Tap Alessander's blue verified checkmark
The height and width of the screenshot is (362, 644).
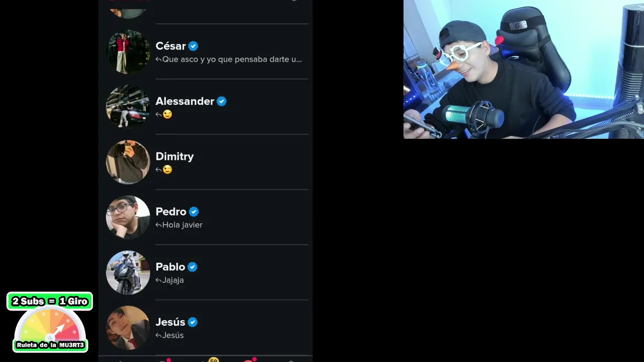tap(221, 102)
